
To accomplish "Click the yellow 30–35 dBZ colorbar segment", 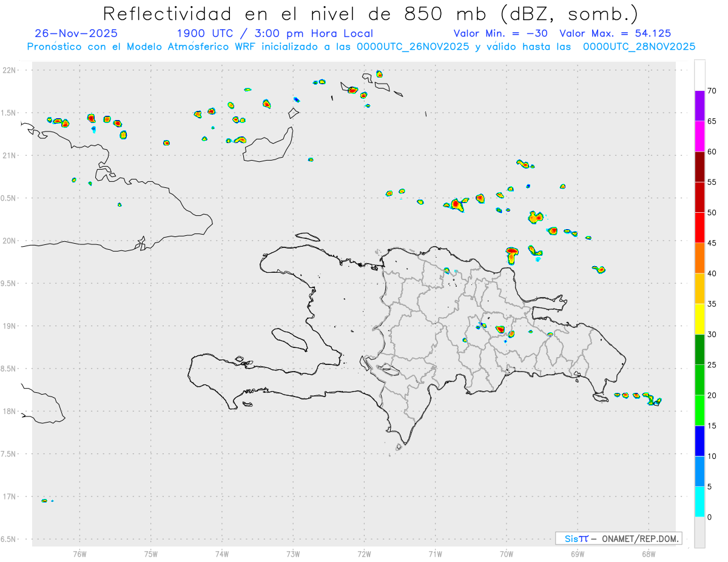I will (699, 319).
